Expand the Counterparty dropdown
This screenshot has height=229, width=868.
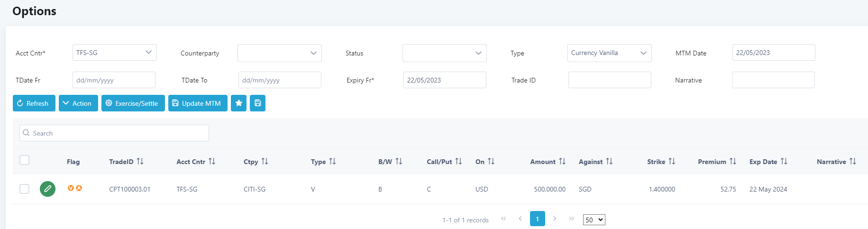pyautogui.click(x=279, y=53)
